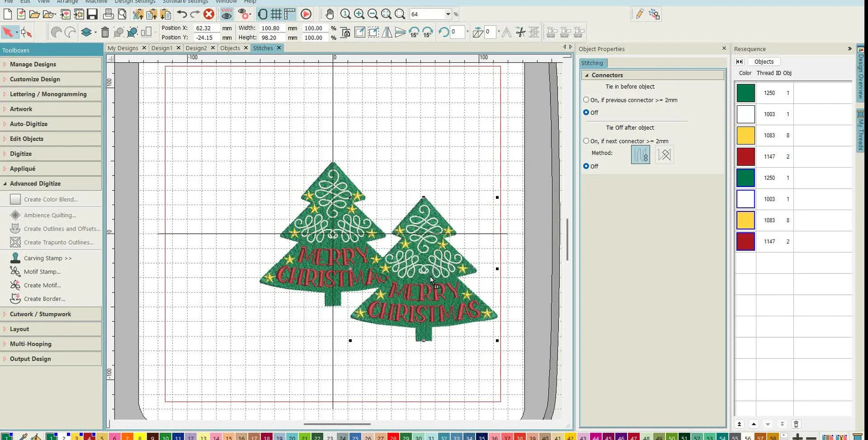This screenshot has width=868, height=440.
Task: Click Create Border...
Action: click(44, 299)
